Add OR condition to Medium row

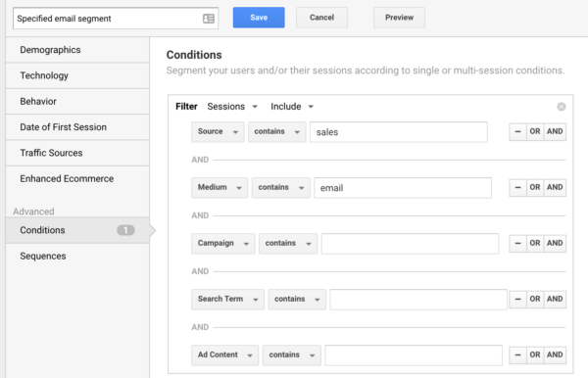coord(535,188)
